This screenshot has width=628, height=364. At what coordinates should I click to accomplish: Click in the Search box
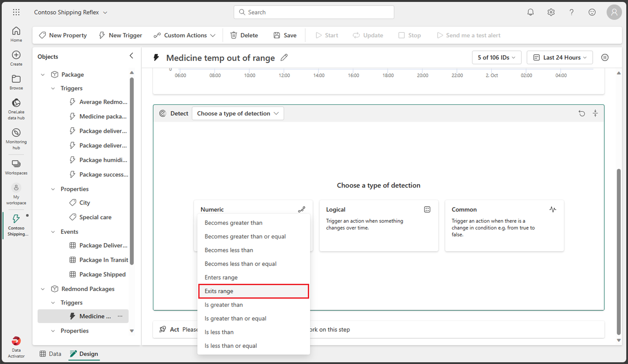(314, 12)
